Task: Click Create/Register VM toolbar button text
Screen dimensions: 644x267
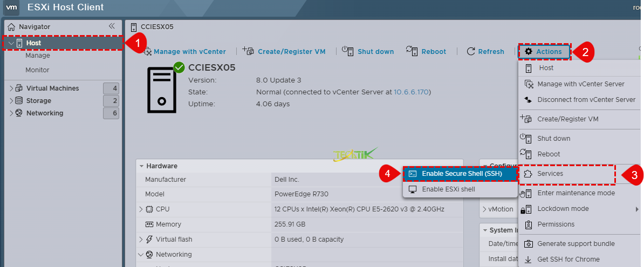Action: pos(292,51)
